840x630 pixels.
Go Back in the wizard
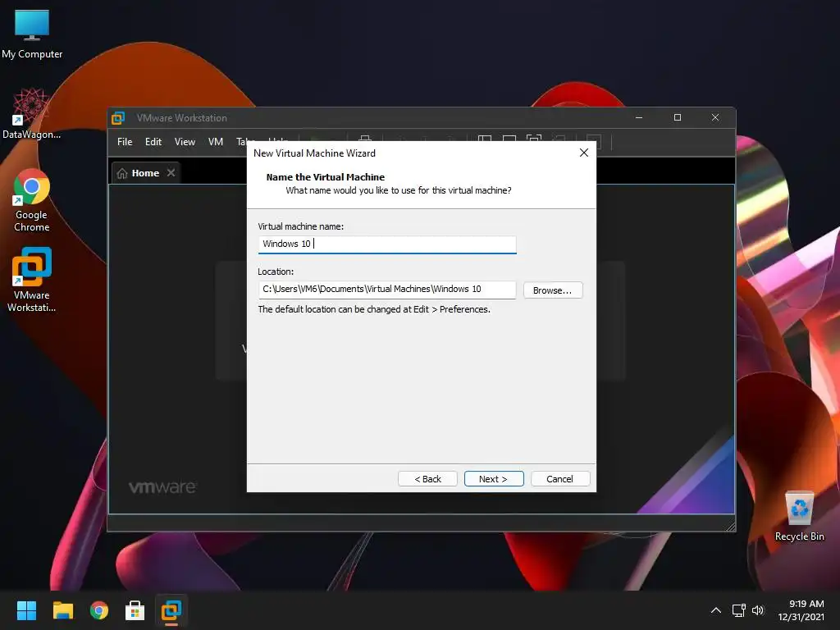[427, 479]
